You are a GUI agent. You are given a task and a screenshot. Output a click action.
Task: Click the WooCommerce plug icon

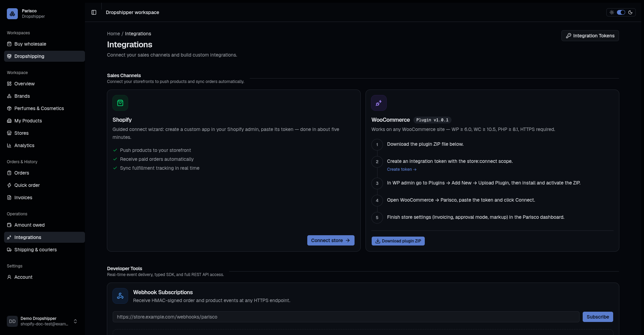pyautogui.click(x=379, y=103)
